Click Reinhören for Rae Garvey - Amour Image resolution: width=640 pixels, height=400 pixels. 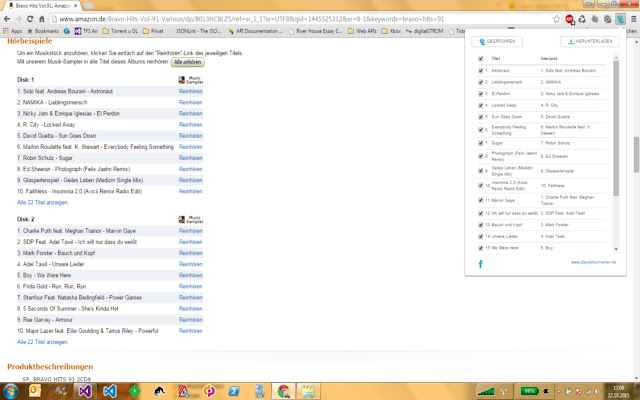point(191,320)
